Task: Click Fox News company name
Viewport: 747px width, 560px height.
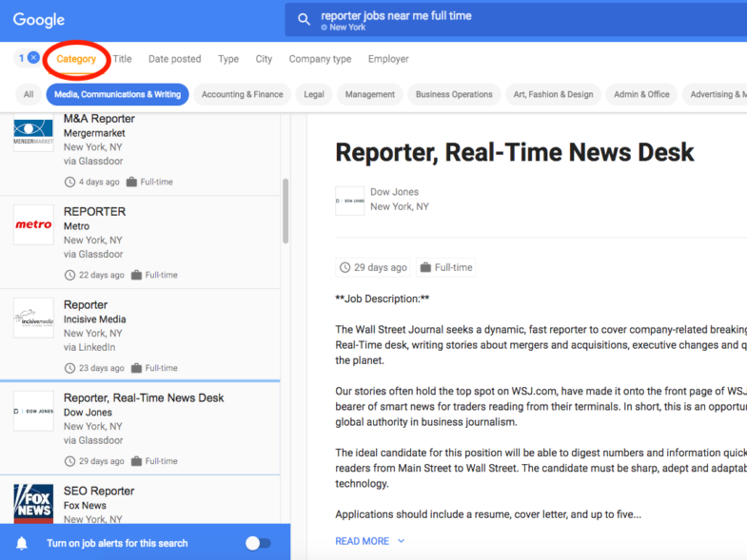Action: [x=85, y=506]
